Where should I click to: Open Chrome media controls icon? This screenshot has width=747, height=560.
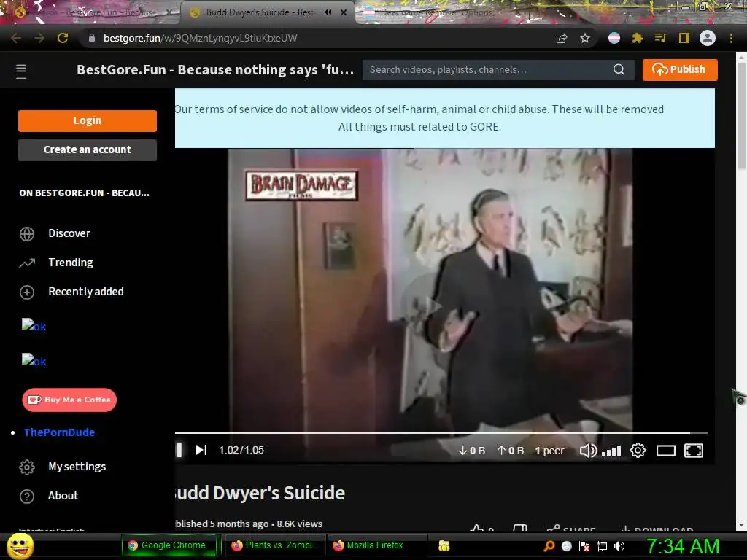tap(660, 38)
